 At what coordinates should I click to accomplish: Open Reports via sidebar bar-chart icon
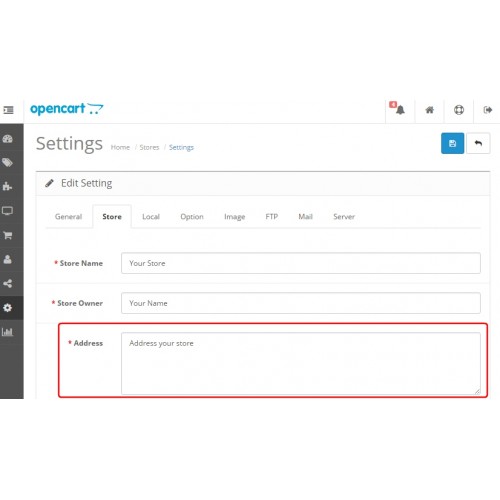[x=7, y=332]
